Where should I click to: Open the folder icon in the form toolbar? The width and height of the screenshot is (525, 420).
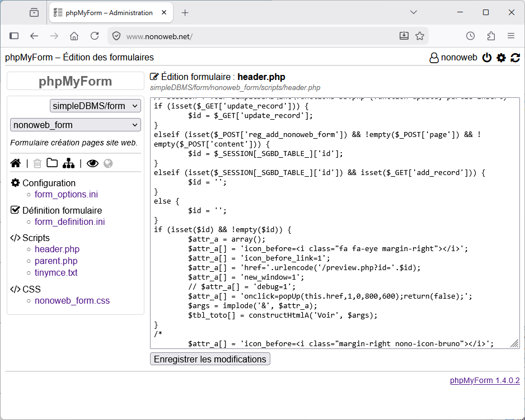(52, 163)
